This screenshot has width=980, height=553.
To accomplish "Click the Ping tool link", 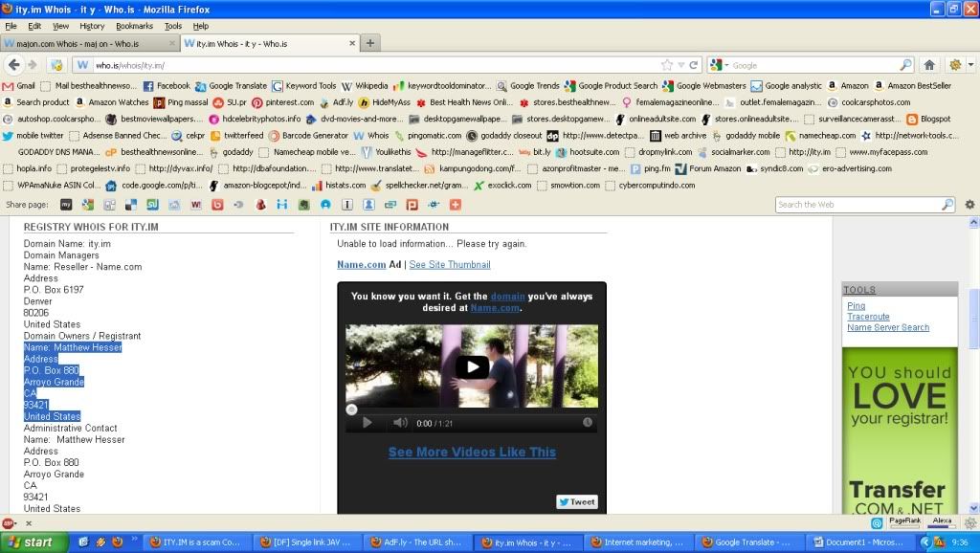I will coord(857,306).
